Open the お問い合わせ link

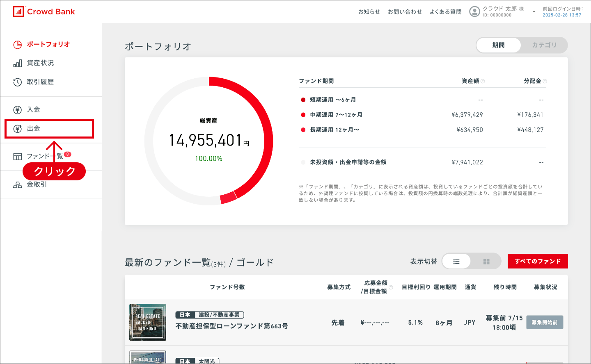(405, 12)
